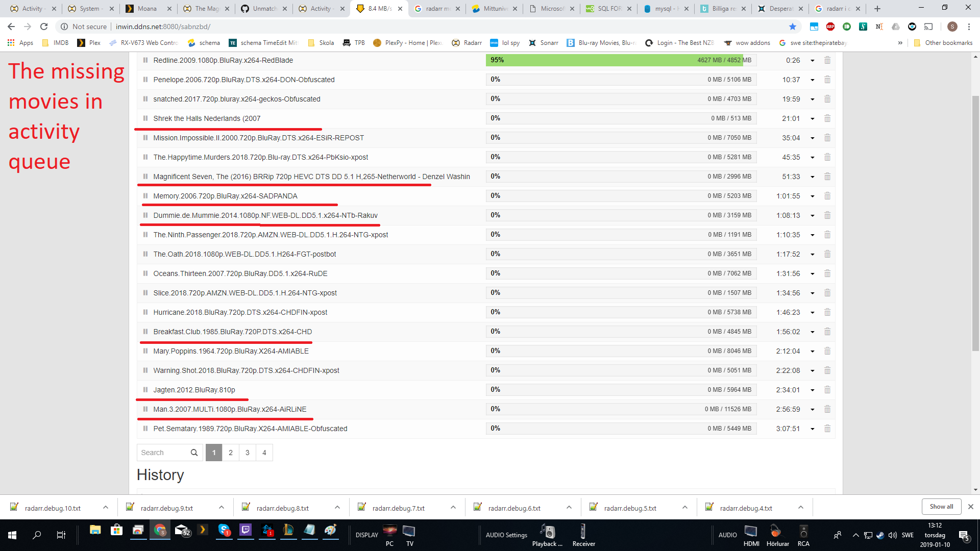
Task: Open the Twitch app in the taskbar
Action: (246, 531)
